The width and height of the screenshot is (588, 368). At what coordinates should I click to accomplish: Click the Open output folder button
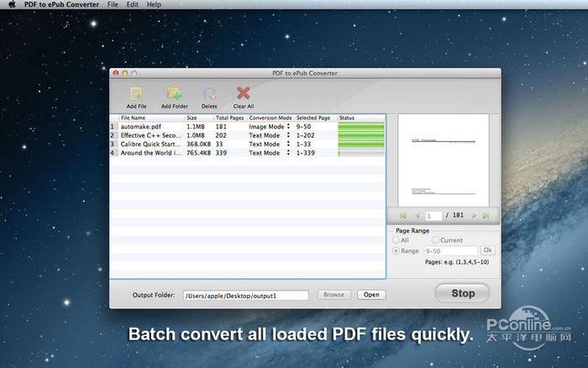tap(371, 295)
